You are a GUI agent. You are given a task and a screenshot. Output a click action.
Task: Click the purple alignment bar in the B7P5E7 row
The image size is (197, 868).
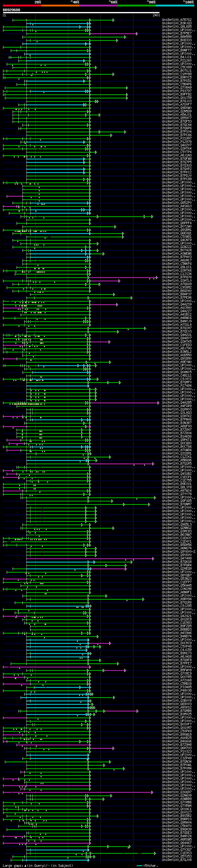point(114,34)
